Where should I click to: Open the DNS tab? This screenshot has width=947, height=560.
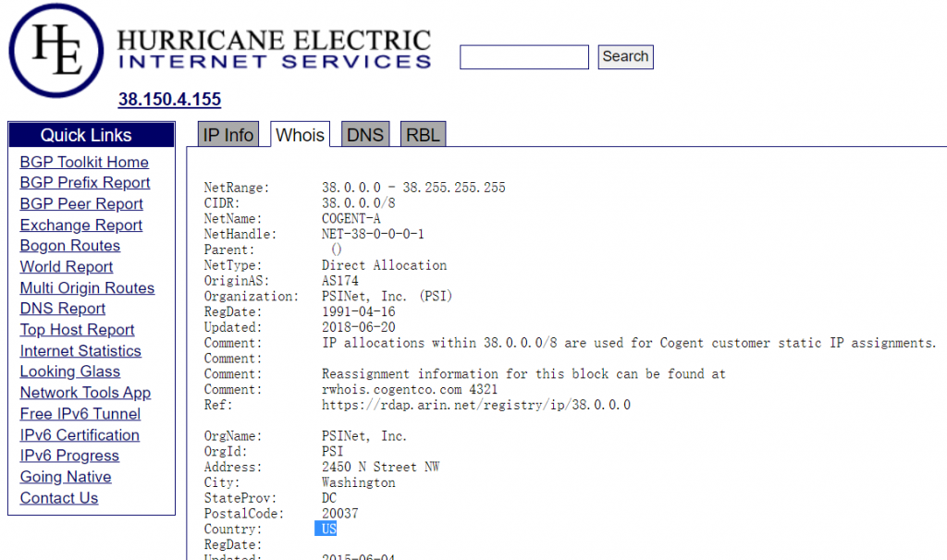(365, 135)
